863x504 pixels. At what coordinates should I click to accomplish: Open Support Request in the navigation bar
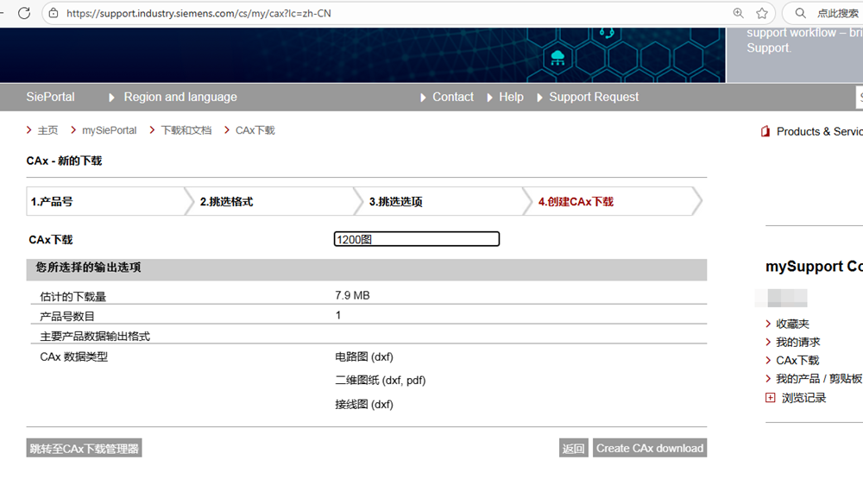(594, 97)
